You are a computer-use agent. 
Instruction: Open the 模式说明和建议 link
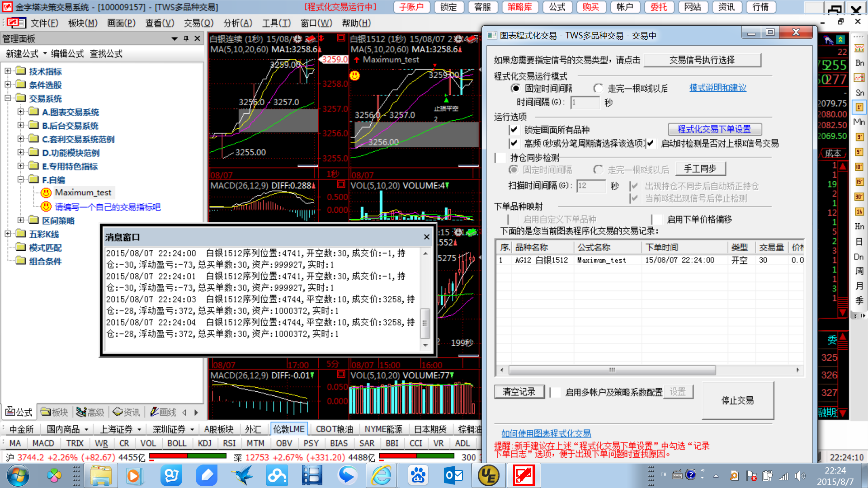pyautogui.click(x=717, y=88)
